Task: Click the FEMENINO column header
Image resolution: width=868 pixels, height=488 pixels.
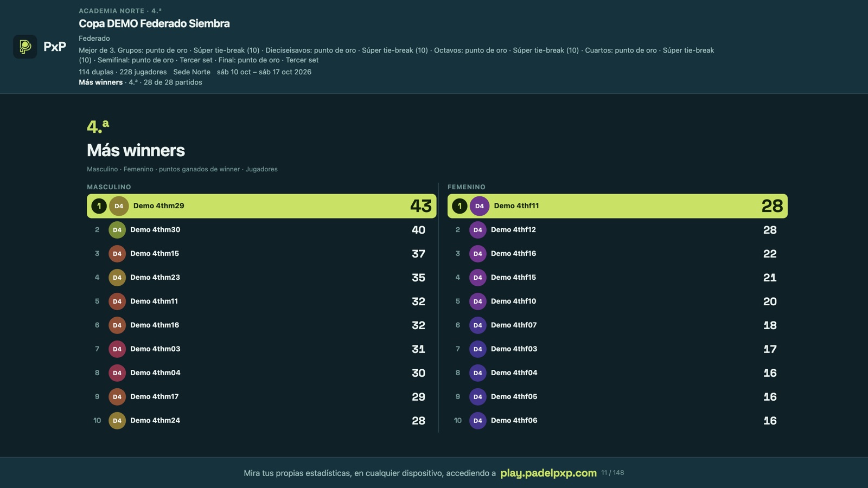Action: pyautogui.click(x=467, y=187)
